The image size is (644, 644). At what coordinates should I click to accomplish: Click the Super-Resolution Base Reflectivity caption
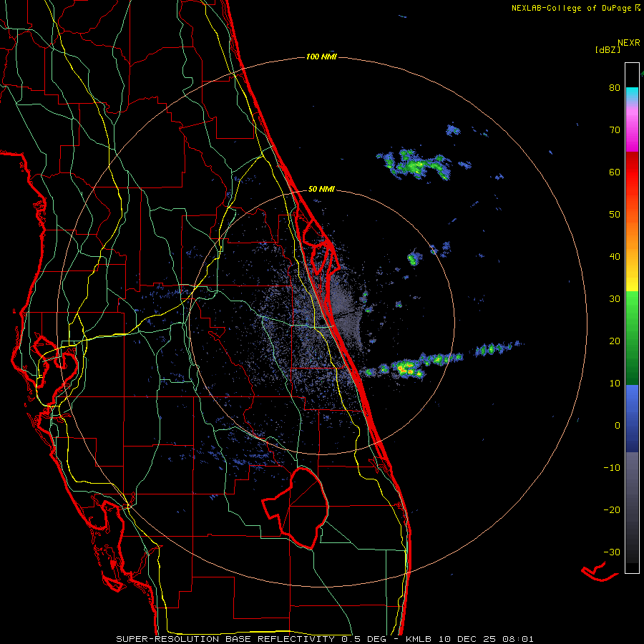pos(324,639)
